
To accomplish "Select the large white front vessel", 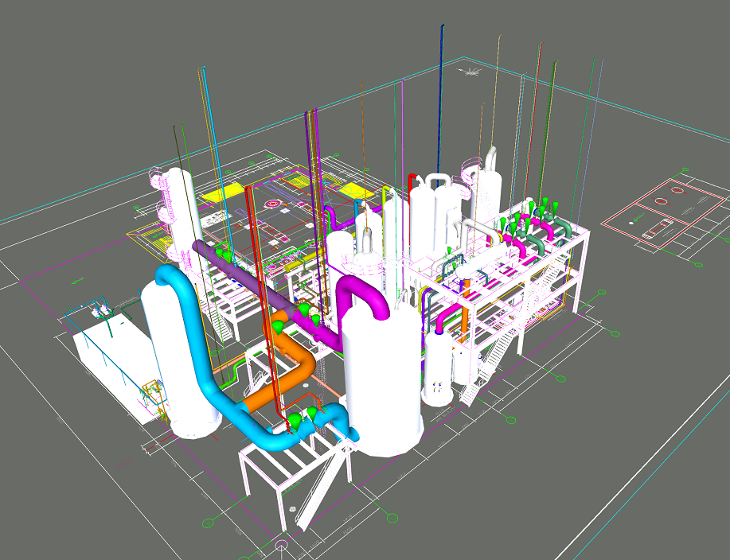I will tap(384, 382).
